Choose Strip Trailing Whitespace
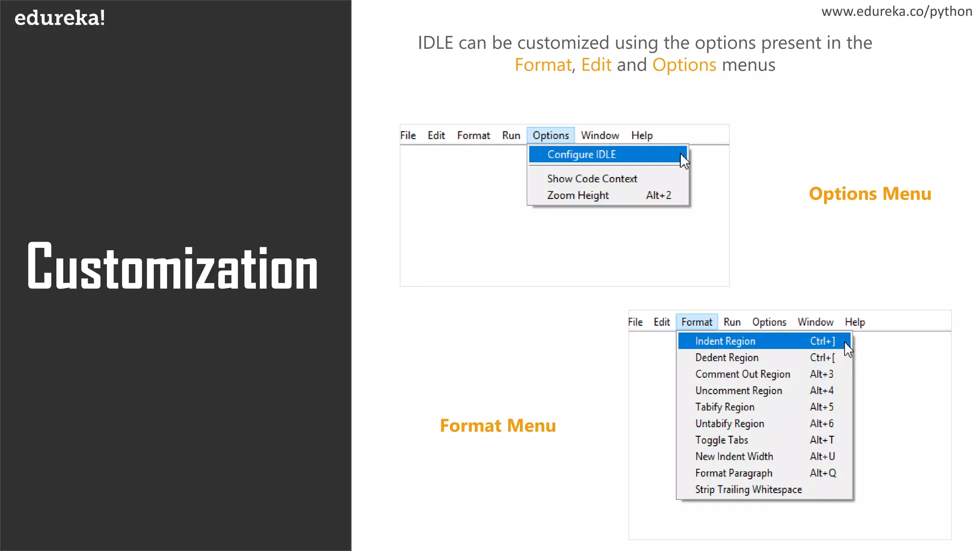Viewport: 980px width, 551px height. (764, 489)
